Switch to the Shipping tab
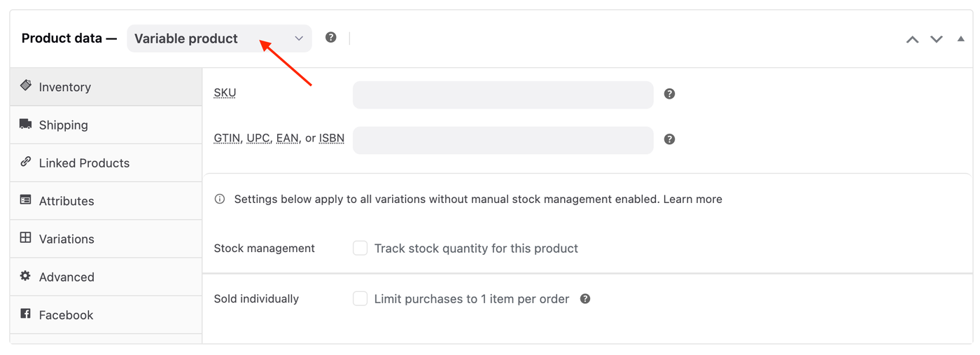The image size is (980, 355). pyautogui.click(x=64, y=125)
